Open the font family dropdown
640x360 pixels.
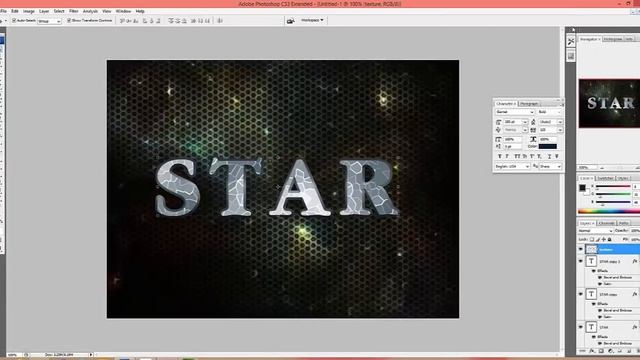coord(515,112)
